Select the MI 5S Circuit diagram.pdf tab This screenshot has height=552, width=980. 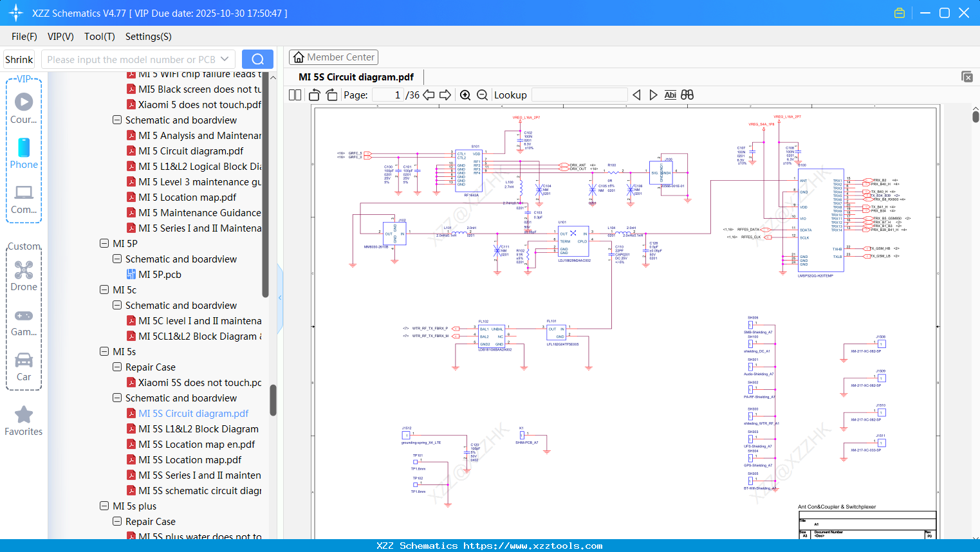tap(356, 77)
